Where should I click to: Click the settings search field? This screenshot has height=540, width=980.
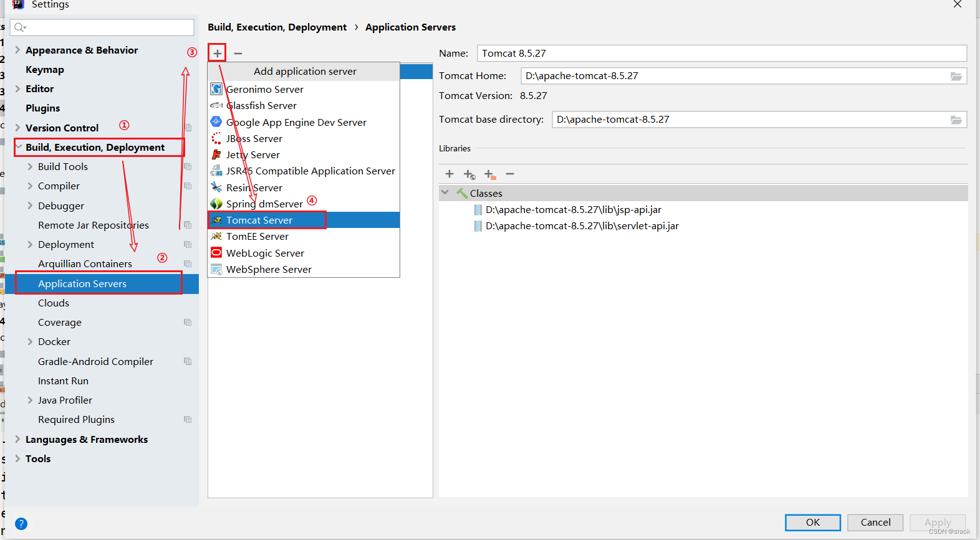(x=103, y=27)
